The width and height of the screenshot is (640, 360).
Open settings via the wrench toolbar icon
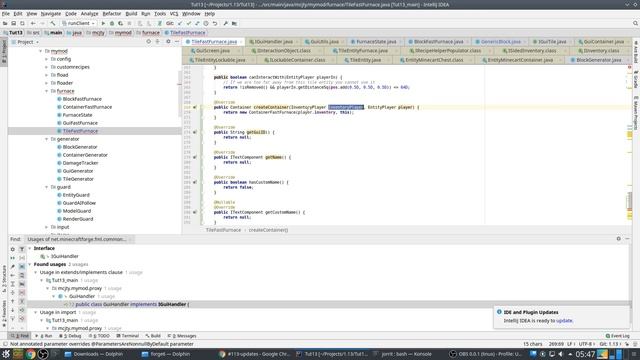point(225,24)
